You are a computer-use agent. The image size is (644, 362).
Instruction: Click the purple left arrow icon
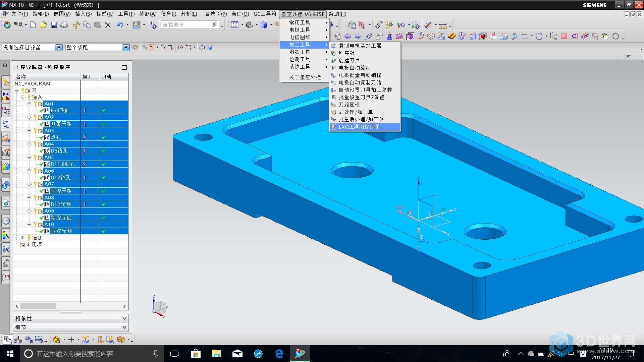[348, 36]
